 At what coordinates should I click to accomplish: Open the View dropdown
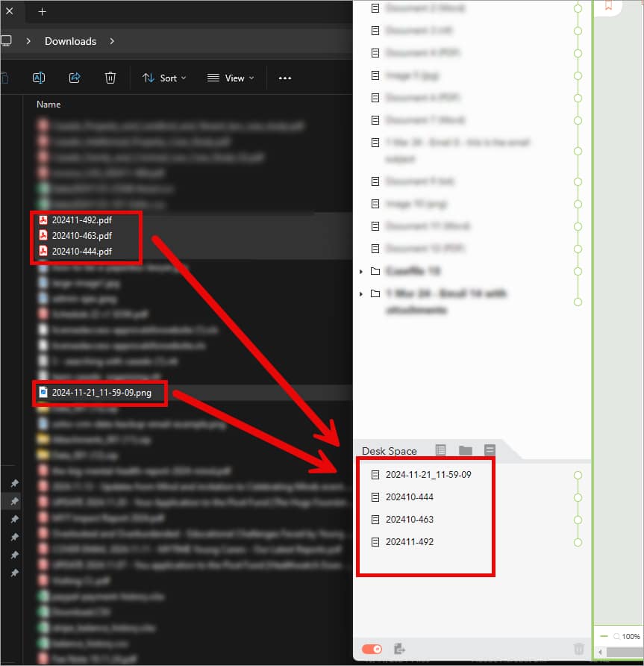point(231,78)
